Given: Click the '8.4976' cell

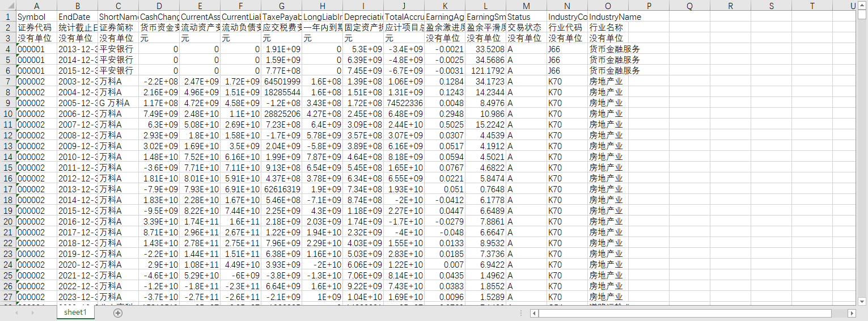Looking at the screenshot, I should pos(485,103).
